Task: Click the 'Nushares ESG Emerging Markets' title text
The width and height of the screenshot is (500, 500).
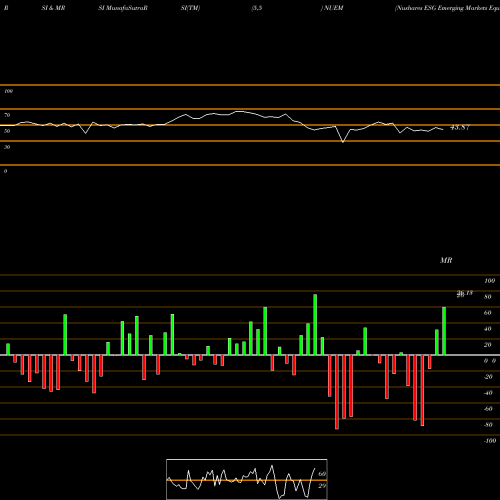Action: 447,8
